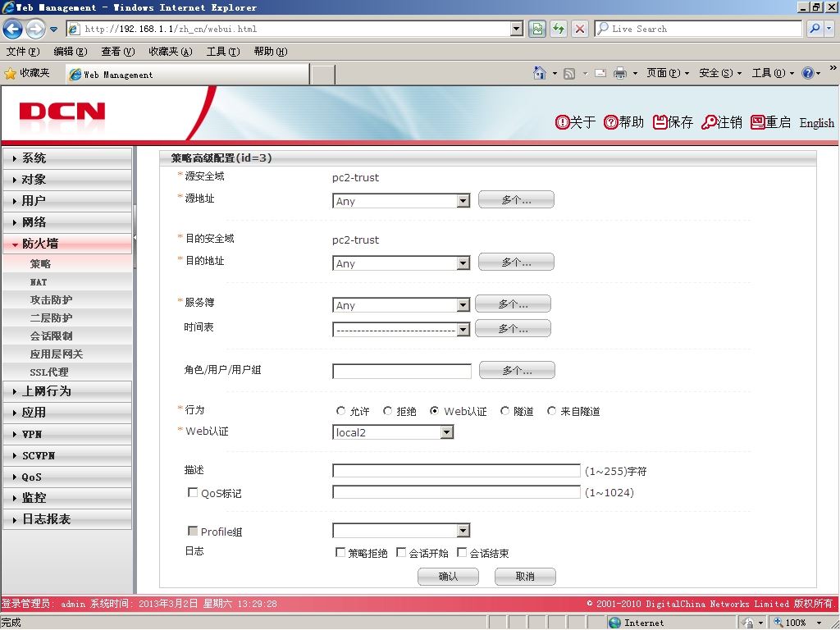Open the 源地址 (source address) dropdown
840x630 pixels.
point(401,201)
